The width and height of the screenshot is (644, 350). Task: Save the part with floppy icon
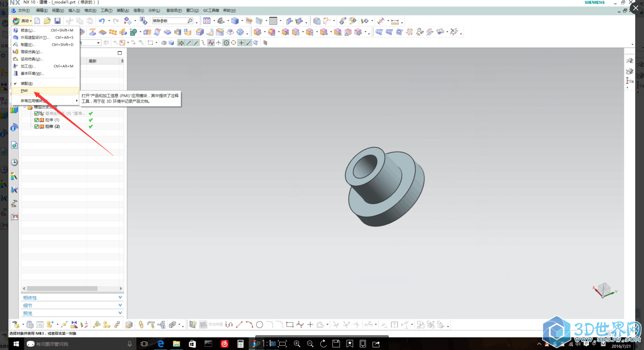[x=57, y=21]
